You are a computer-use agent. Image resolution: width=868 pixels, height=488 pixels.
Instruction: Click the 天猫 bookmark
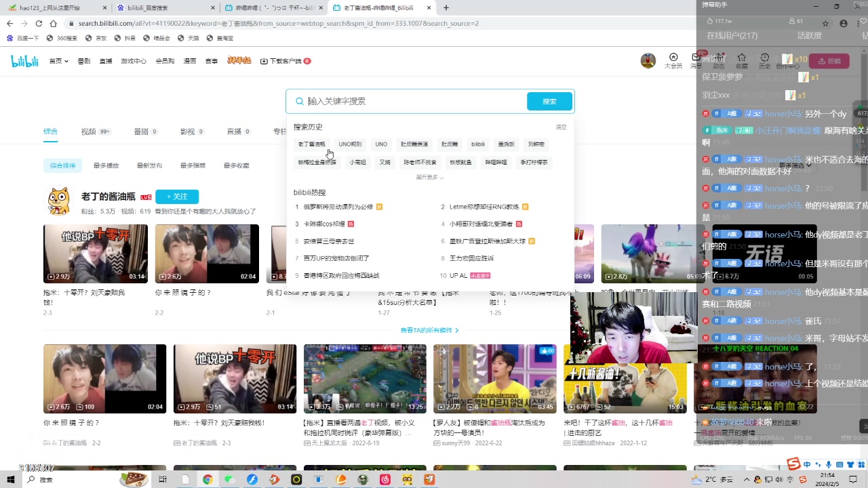point(189,38)
